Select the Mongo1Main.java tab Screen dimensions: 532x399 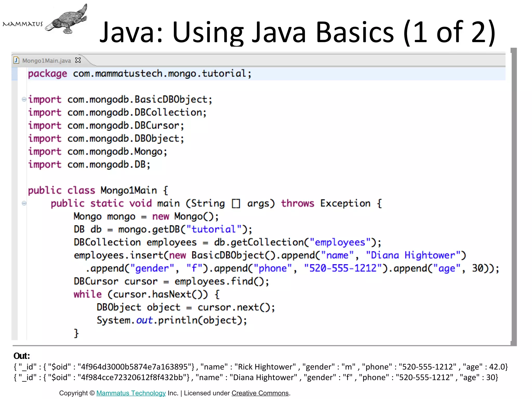click(47, 61)
